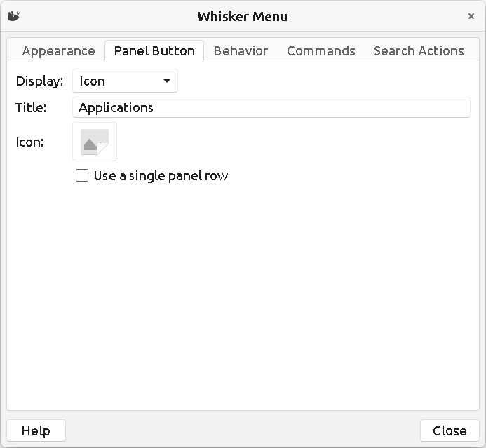Click the Display dropdown arrow
The width and height of the screenshot is (486, 448).
[167, 81]
